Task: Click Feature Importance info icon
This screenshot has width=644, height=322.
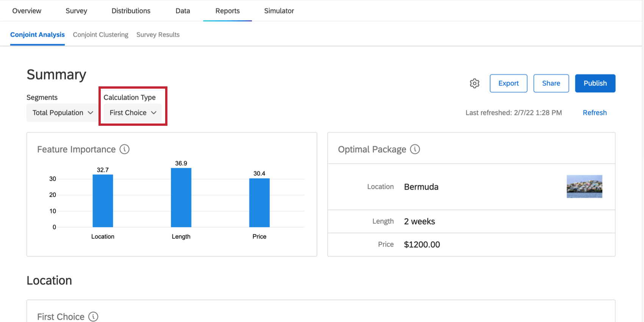Action: [125, 149]
